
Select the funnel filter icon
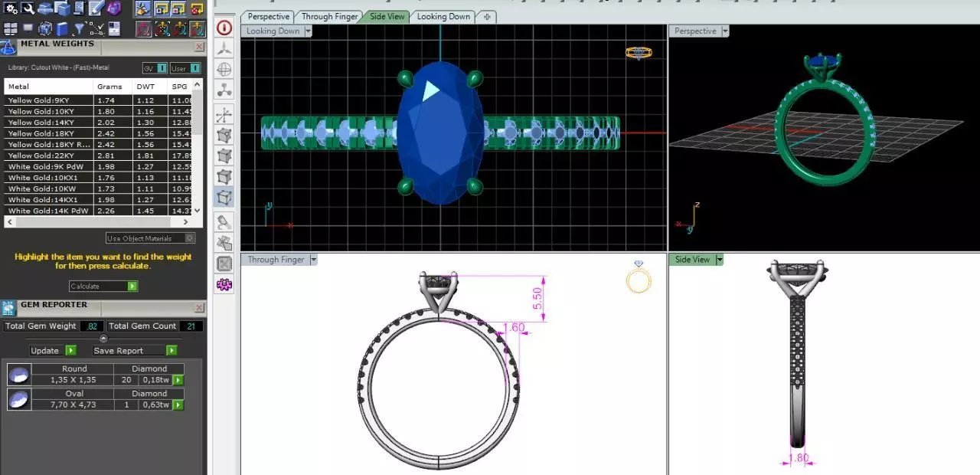pyautogui.click(x=79, y=28)
